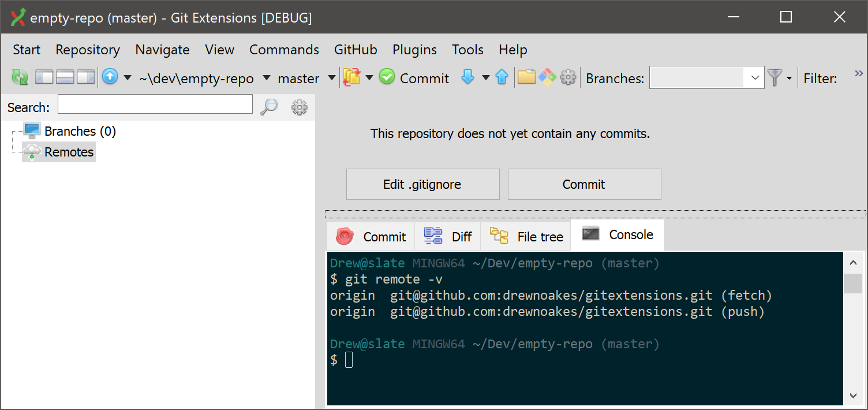Click the green Commit checkmark icon
The width and height of the screenshot is (868, 410).
coord(387,77)
